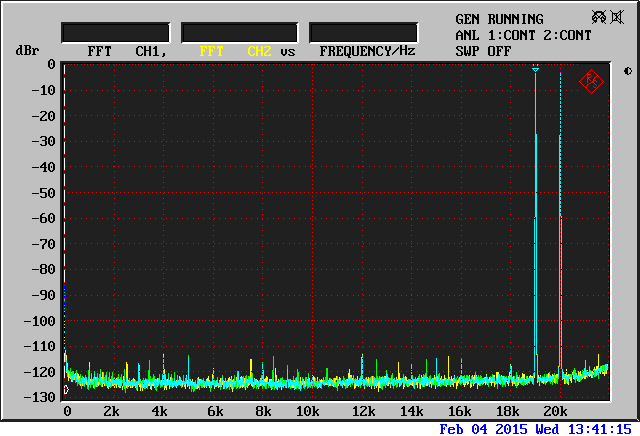Click the first black display field

point(117,33)
